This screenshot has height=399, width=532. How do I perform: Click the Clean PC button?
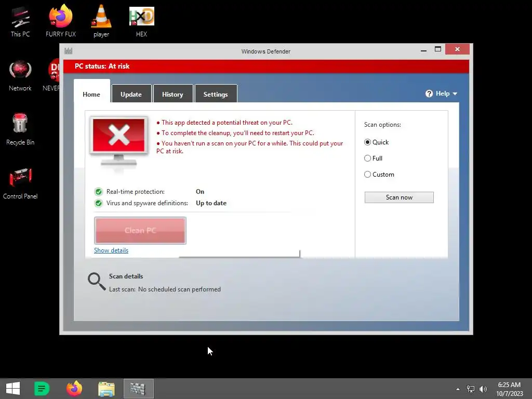point(140,231)
